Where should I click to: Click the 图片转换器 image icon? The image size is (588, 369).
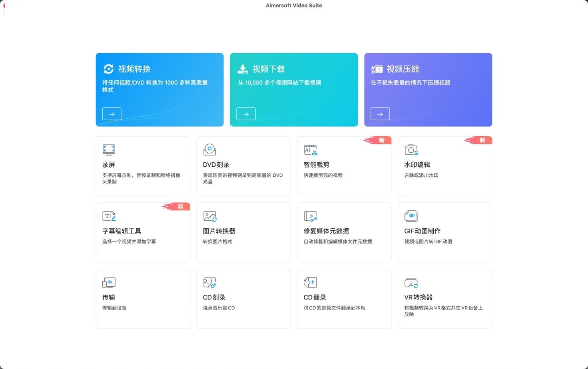[210, 216]
